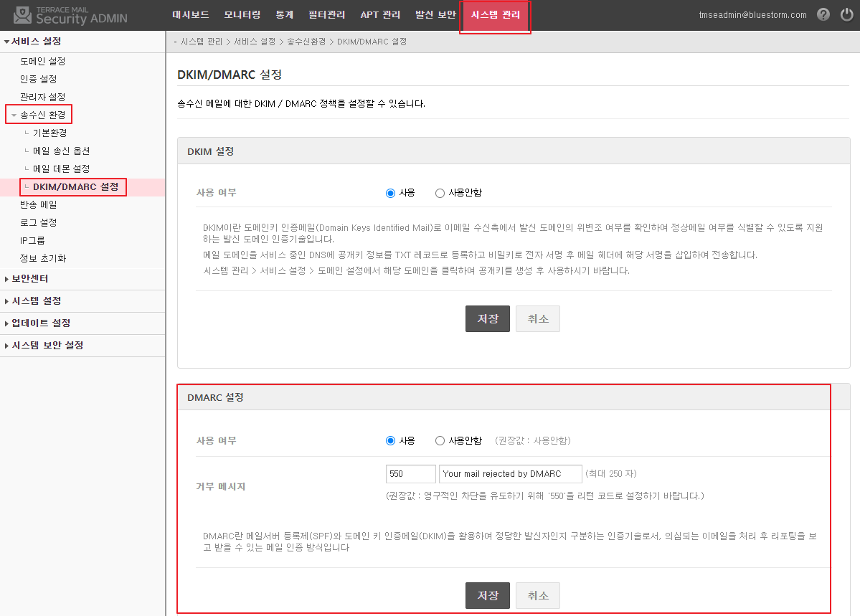This screenshot has height=616, width=860.
Task: Open 반송 메일 in sidebar
Action: point(39,204)
